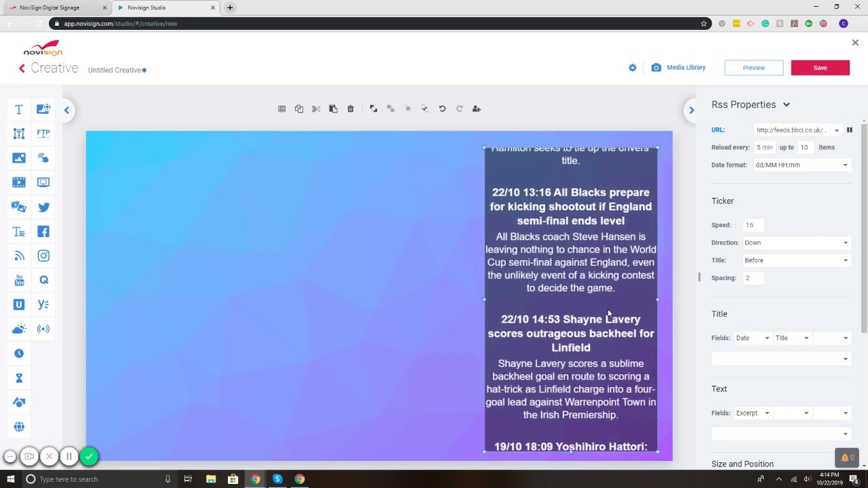Open Title first field Date dropdown
Image resolution: width=868 pixels, height=488 pixels.
coord(753,338)
